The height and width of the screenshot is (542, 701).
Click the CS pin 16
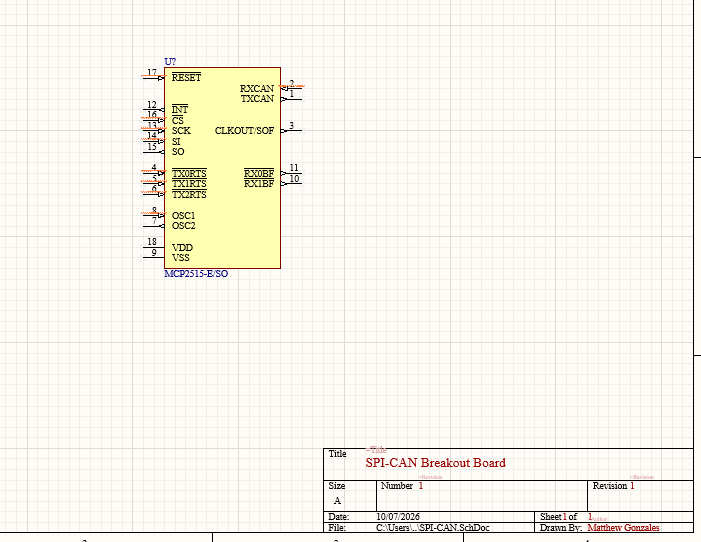point(153,120)
